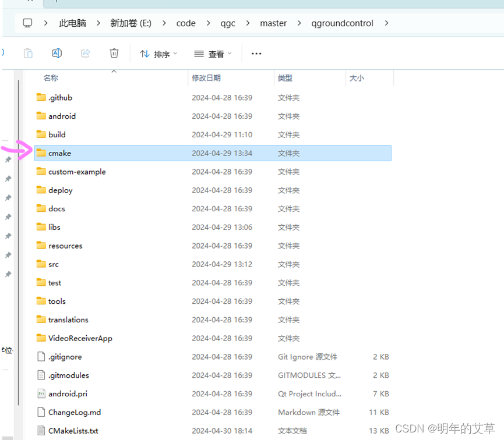Expand chevron after computer icon in breadcrumb

coord(46,23)
